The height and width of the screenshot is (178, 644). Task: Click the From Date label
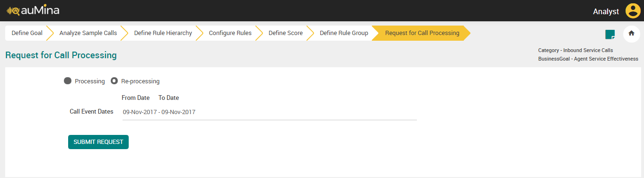pyautogui.click(x=135, y=98)
